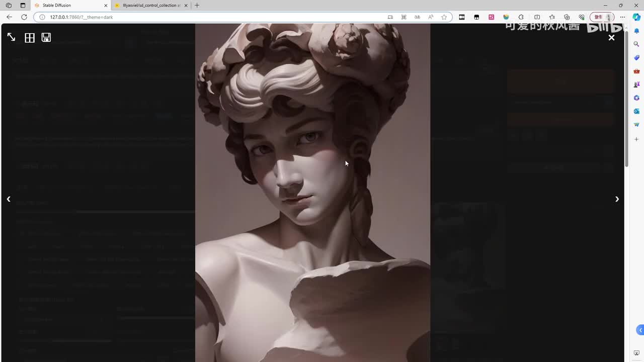Open the browser extensions puzzle icon
The image size is (644, 362).
pos(521,17)
